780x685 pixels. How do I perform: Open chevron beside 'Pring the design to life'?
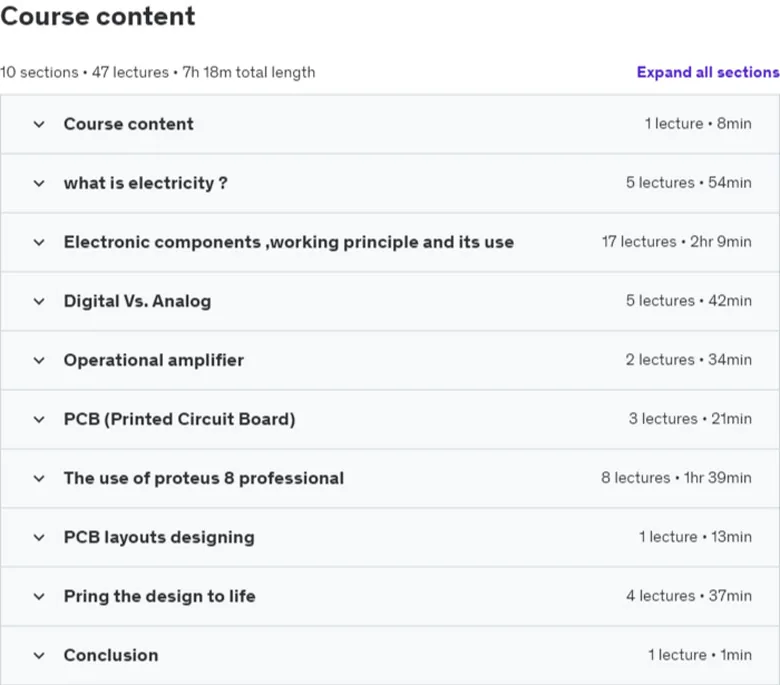click(39, 596)
